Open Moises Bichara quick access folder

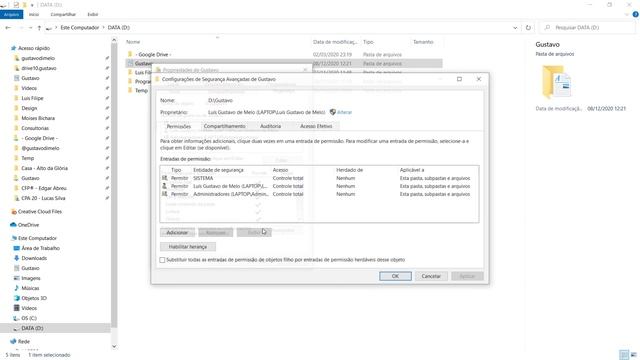[35, 118]
